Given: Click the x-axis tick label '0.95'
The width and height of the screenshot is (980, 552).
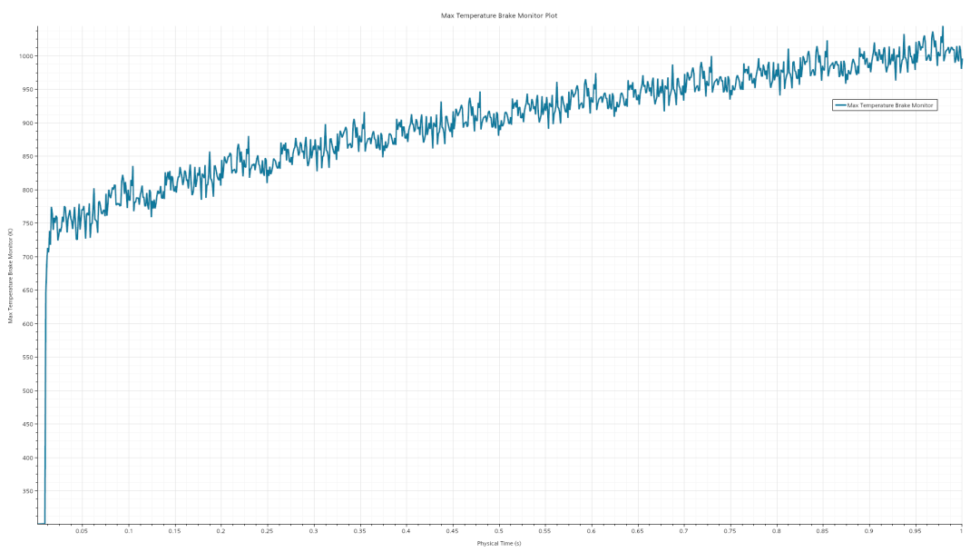Looking at the screenshot, I should click(915, 531).
